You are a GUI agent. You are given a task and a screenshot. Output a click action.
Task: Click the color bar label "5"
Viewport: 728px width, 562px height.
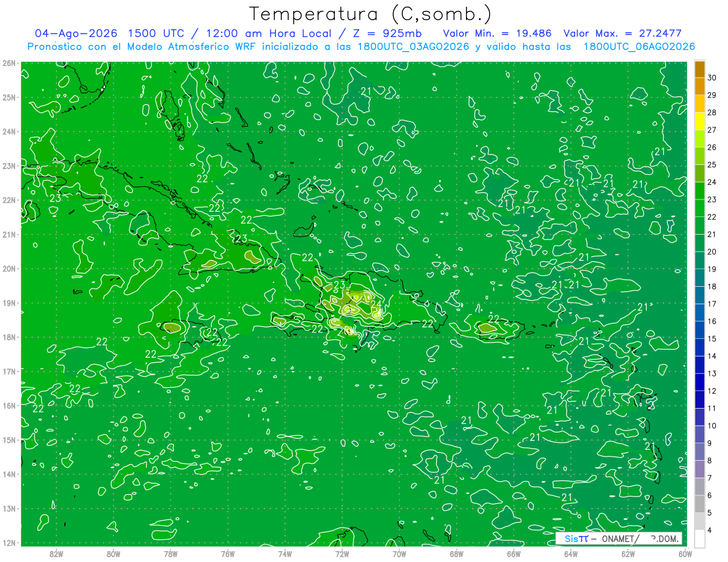point(710,513)
